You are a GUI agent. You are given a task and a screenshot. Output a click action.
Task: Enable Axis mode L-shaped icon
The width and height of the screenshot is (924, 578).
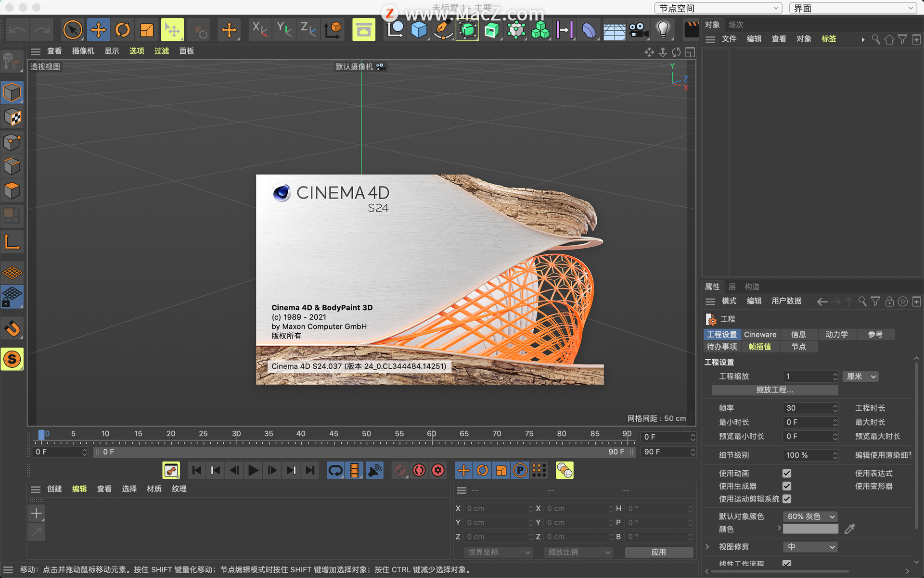pos(12,242)
